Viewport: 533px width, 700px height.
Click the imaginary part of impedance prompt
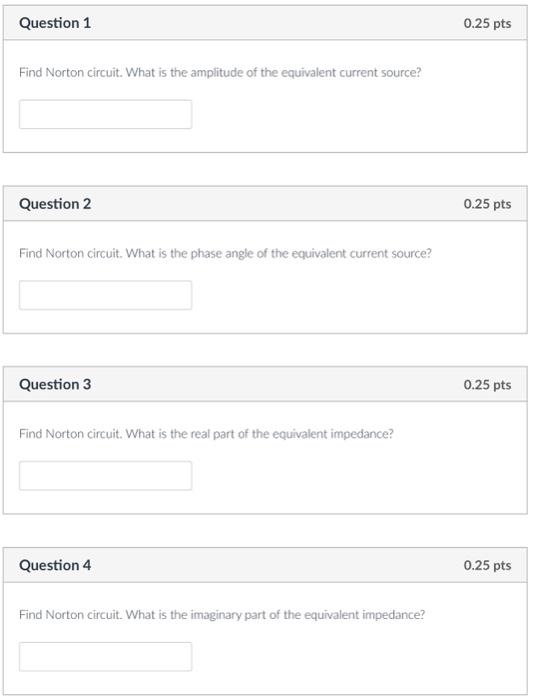[222, 614]
